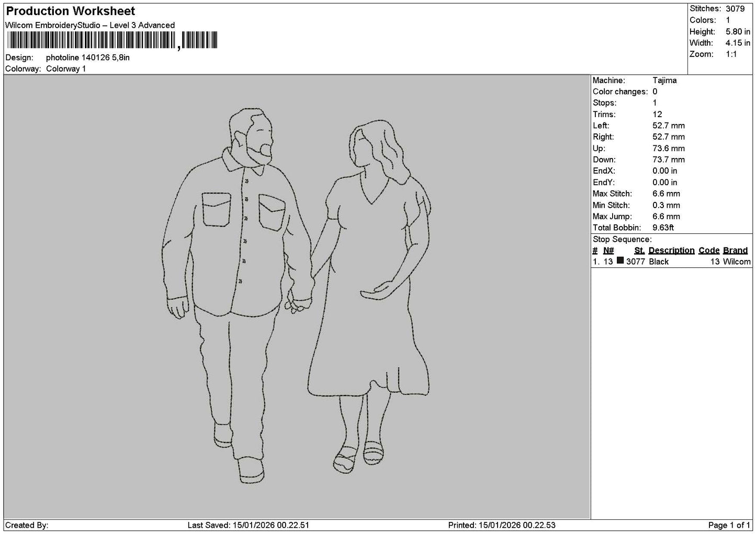Click the Zoom value '1:1'
The height and width of the screenshot is (534, 756).
tap(731, 54)
